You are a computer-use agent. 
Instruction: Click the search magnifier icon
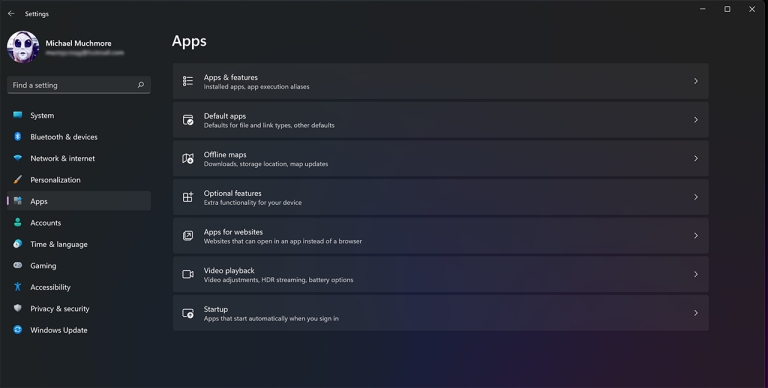pos(141,85)
